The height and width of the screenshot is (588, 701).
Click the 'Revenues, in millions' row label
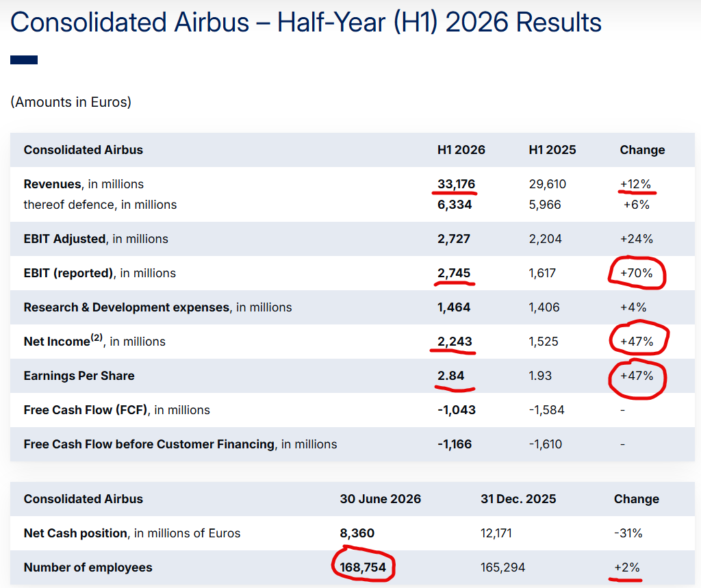pyautogui.click(x=84, y=184)
